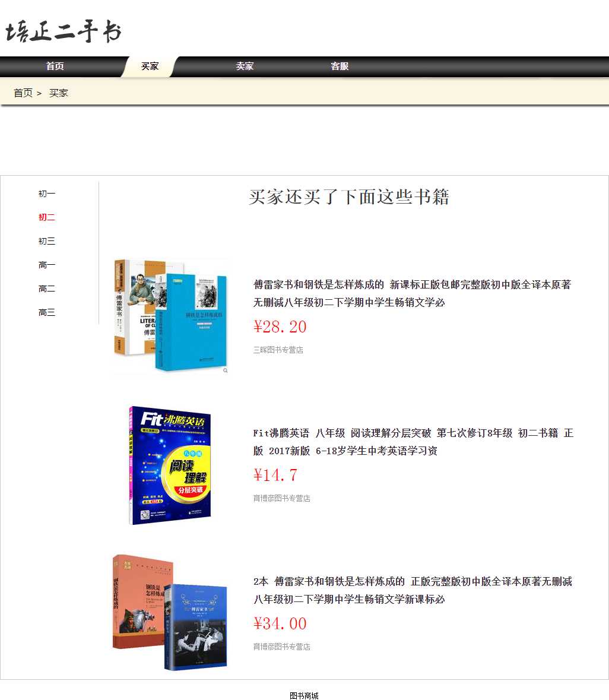Choose 初三 from grade list
This screenshot has width=609, height=700.
tap(47, 242)
